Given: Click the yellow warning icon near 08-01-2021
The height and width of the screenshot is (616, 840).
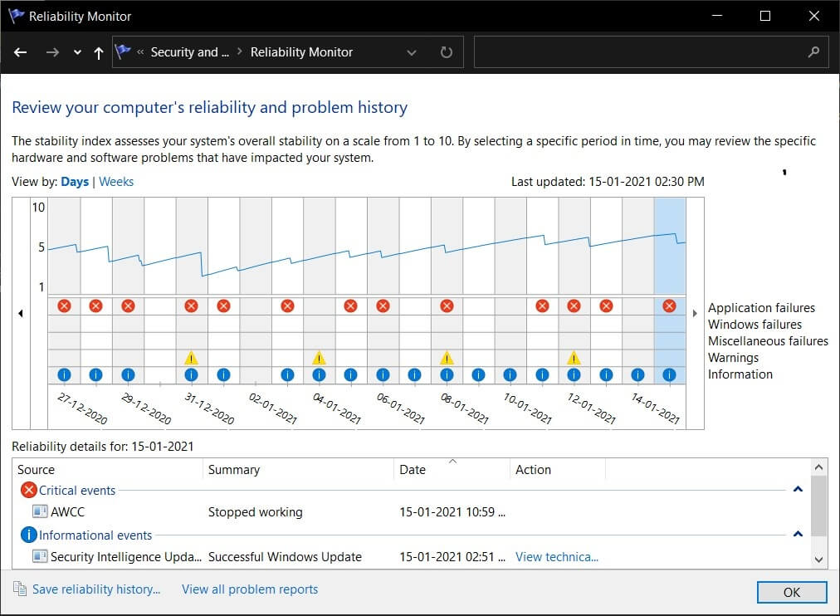Looking at the screenshot, I should point(447,358).
